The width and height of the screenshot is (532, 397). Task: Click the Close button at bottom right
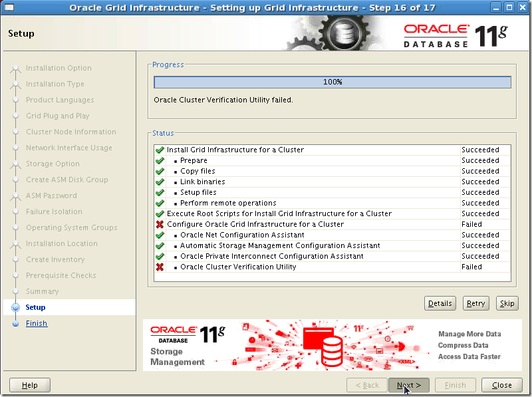[x=502, y=385]
